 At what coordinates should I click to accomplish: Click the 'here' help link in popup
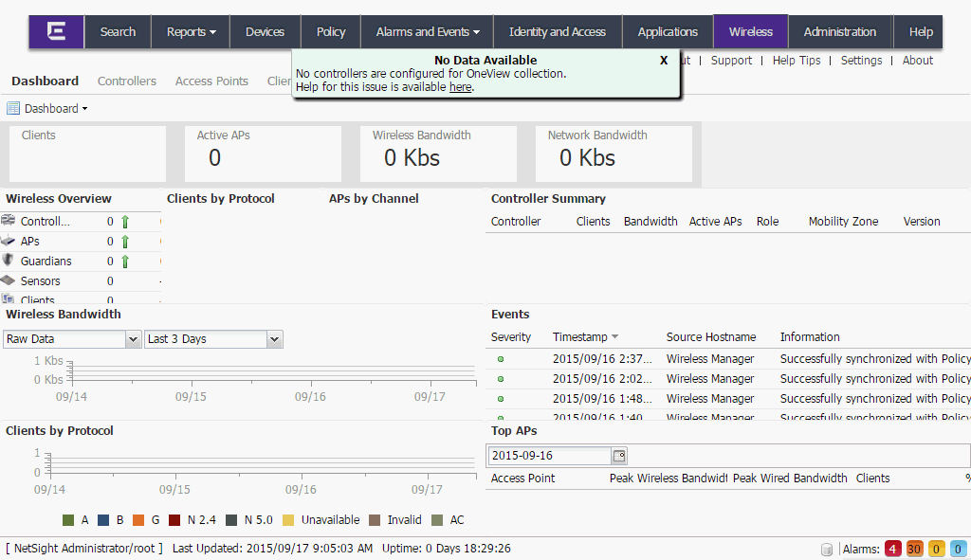point(460,87)
